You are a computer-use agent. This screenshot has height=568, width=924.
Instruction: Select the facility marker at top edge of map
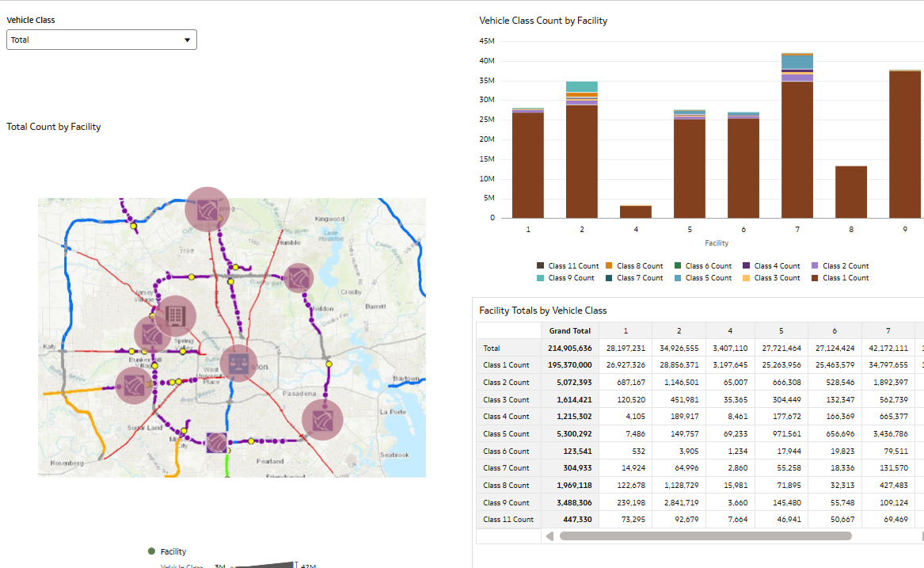click(207, 209)
